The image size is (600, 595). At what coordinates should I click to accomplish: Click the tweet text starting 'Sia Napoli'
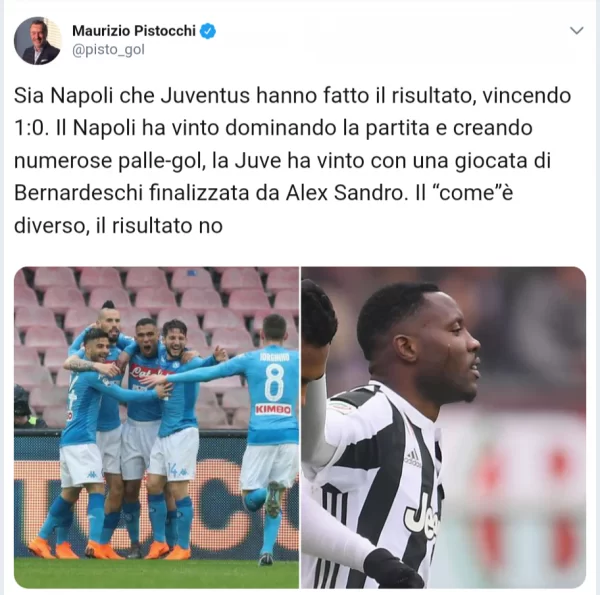293,160
